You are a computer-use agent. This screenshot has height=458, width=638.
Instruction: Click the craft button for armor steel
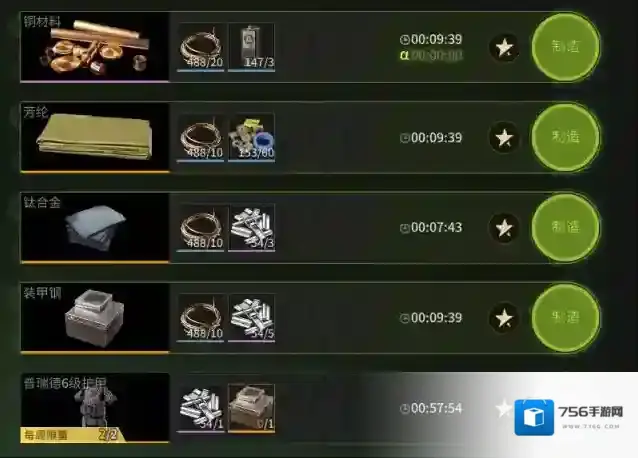click(566, 318)
